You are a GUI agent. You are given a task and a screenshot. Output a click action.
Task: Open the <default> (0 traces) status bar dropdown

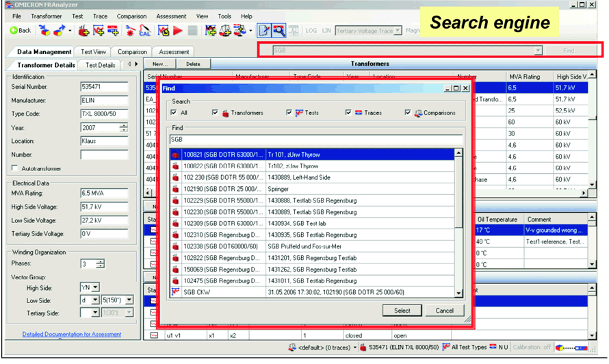point(355,348)
